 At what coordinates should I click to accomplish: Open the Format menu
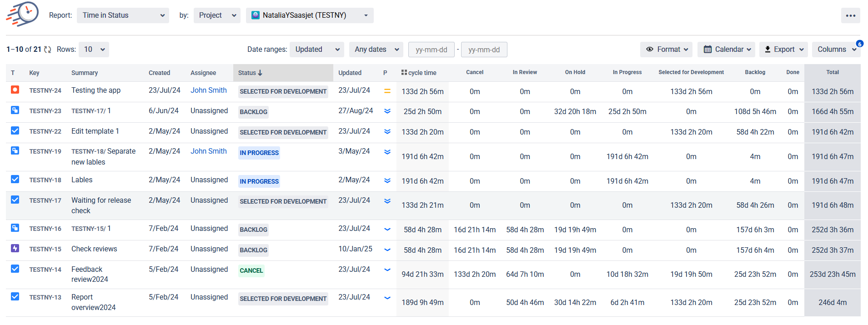coord(666,50)
